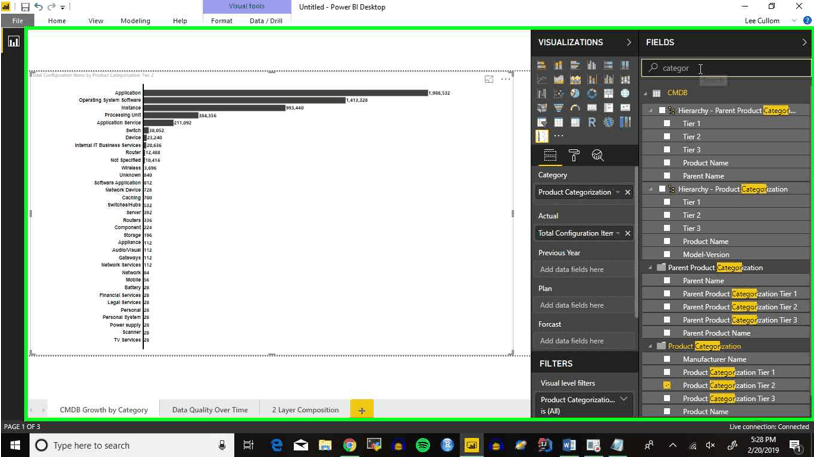Check Parent Product Categorization Tier 1
814x457 pixels.
pyautogui.click(x=667, y=293)
